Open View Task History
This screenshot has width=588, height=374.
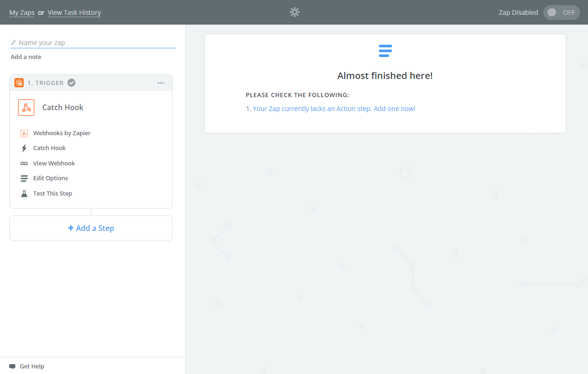(74, 13)
